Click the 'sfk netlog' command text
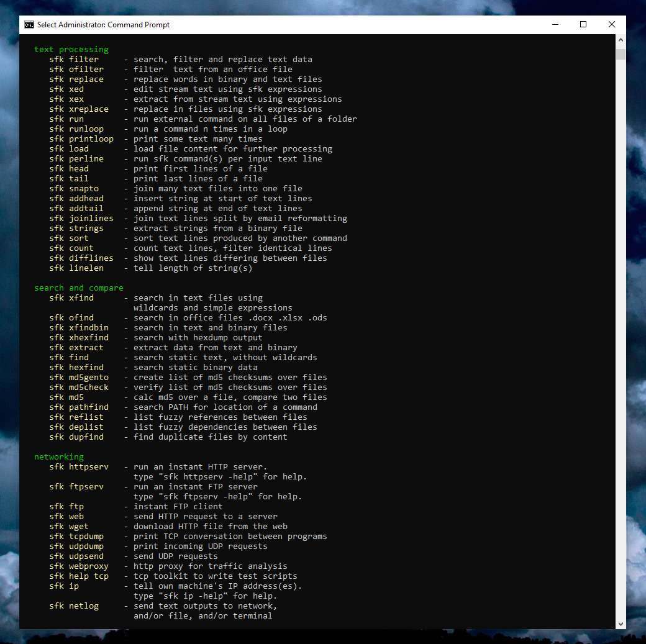Screen dimensions: 646x644 click(x=74, y=605)
